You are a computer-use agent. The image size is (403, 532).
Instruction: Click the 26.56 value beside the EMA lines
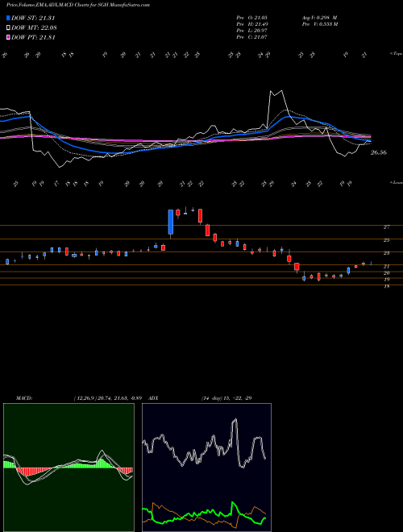(x=379, y=152)
